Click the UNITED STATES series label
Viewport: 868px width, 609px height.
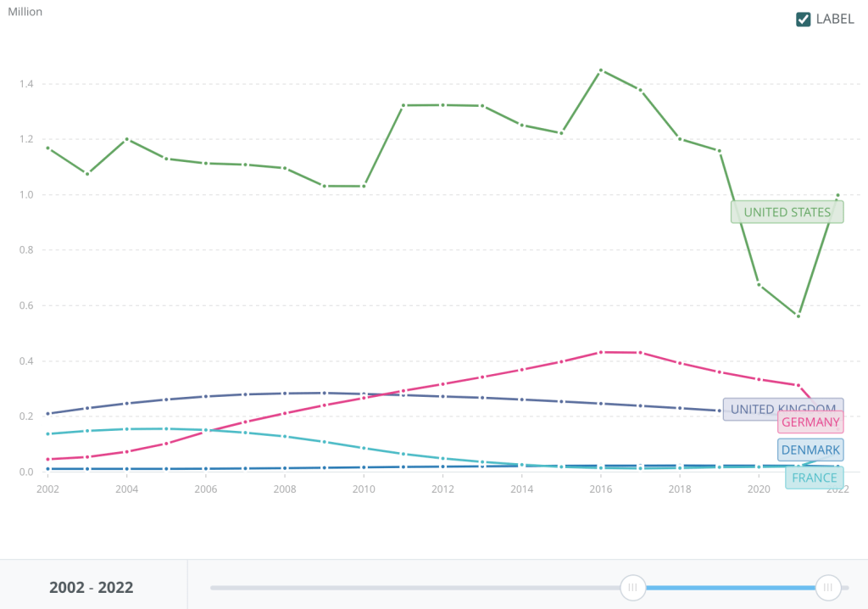click(787, 212)
